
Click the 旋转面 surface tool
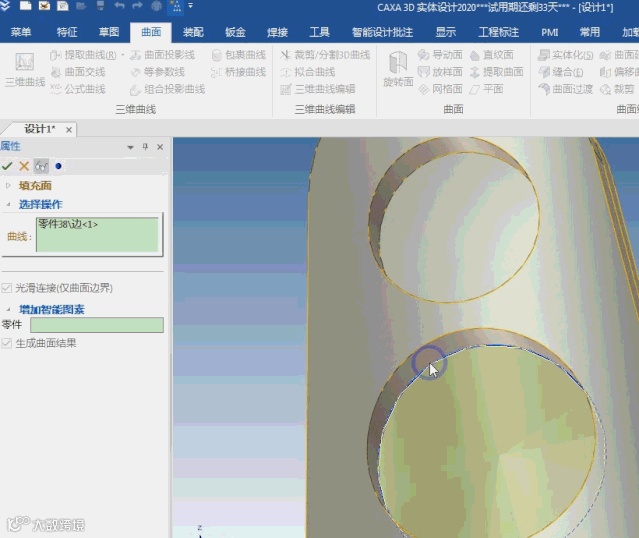pos(398,69)
